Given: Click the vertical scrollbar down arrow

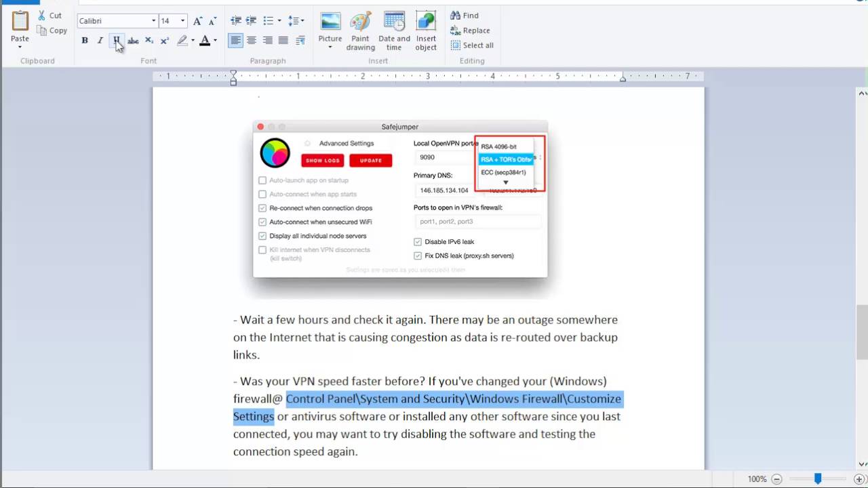Looking at the screenshot, I should click(863, 464).
